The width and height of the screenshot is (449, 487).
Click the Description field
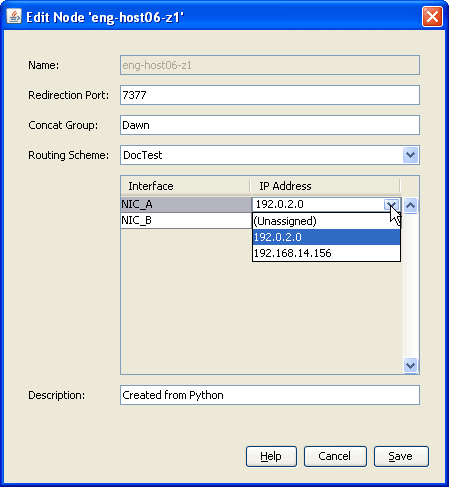pyautogui.click(x=270, y=395)
